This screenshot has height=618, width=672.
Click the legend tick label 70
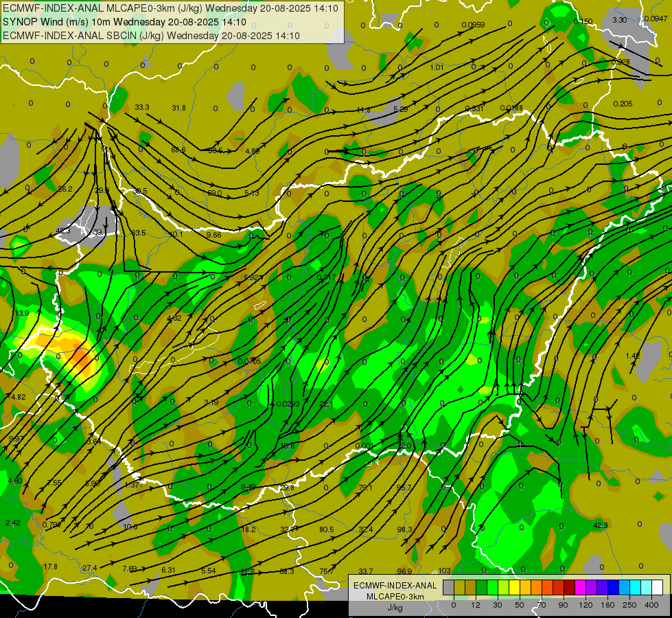click(x=541, y=605)
